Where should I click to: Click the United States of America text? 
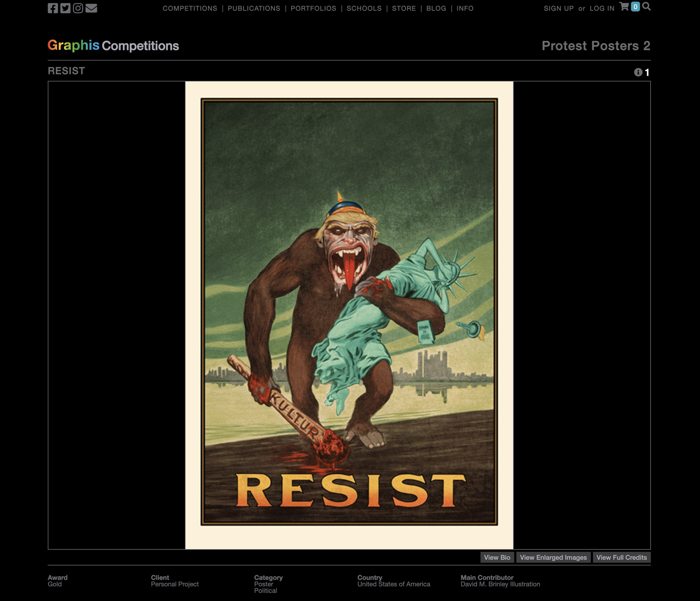coord(394,584)
